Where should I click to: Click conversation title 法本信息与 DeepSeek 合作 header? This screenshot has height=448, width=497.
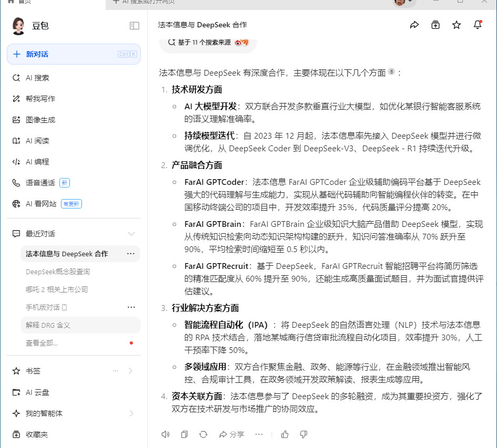[202, 25]
